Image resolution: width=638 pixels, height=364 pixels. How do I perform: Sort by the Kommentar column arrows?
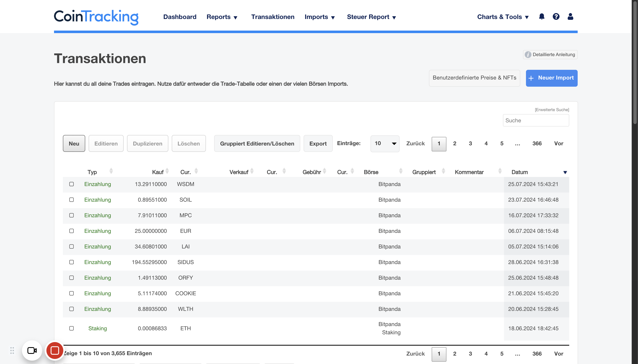pos(500,171)
